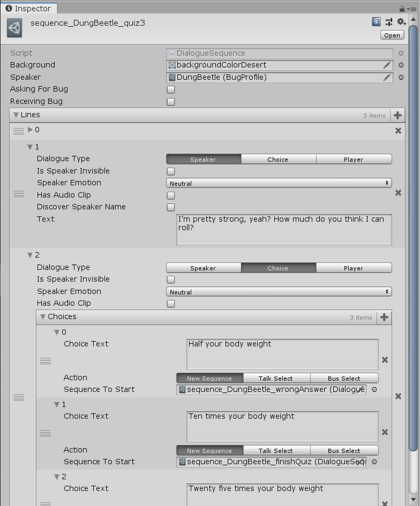Select the Inspector tab
The width and height of the screenshot is (420, 506).
tap(29, 9)
